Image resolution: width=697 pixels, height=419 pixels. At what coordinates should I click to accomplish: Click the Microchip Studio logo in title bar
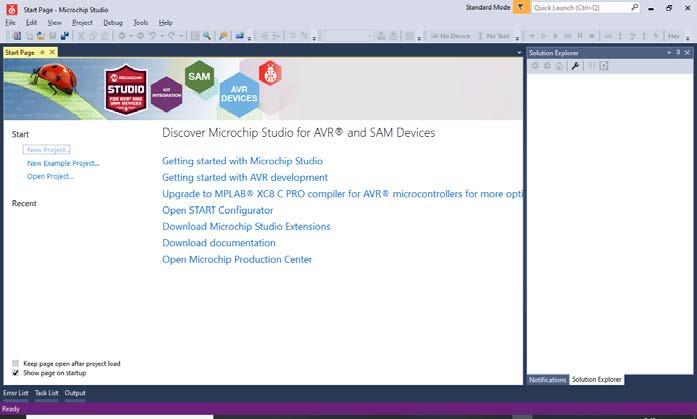(x=12, y=9)
